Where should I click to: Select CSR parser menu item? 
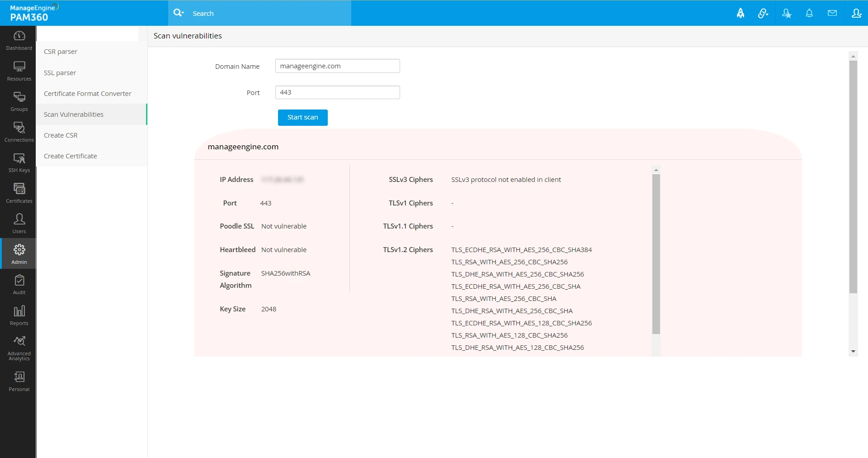click(x=61, y=52)
